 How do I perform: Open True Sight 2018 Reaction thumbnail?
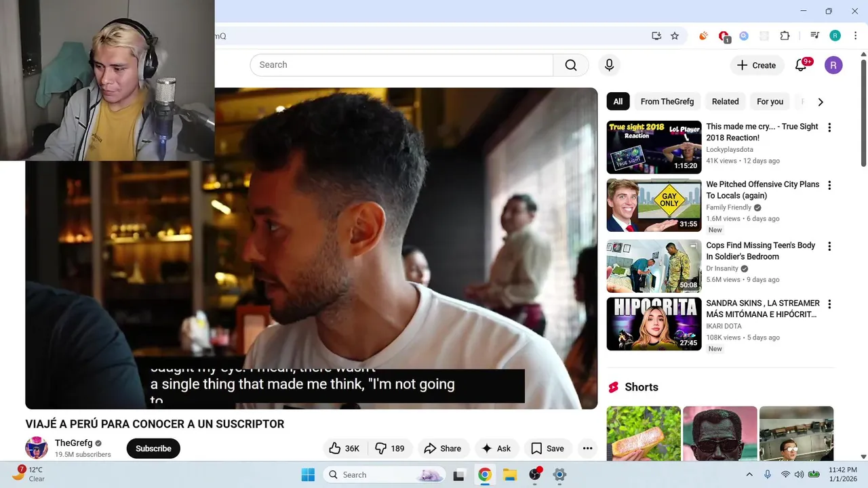click(x=654, y=147)
